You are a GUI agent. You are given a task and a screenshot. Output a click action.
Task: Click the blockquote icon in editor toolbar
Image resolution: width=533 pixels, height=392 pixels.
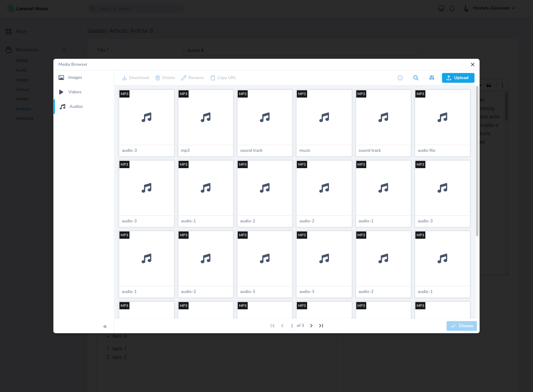(489, 85)
